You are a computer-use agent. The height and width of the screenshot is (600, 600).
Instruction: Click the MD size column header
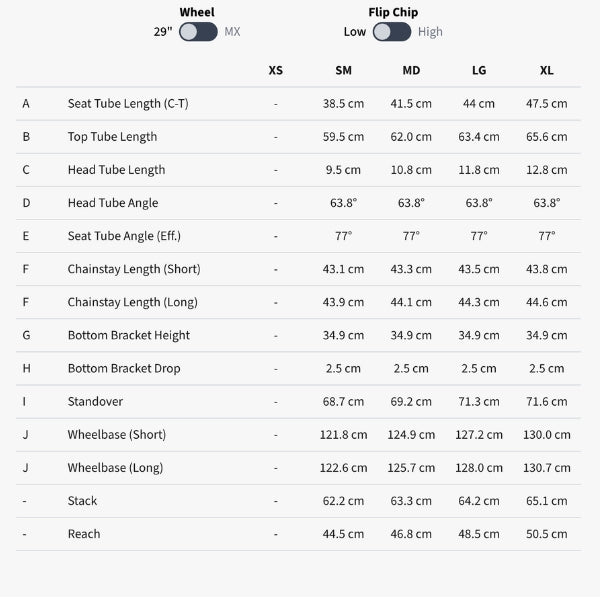tap(411, 71)
